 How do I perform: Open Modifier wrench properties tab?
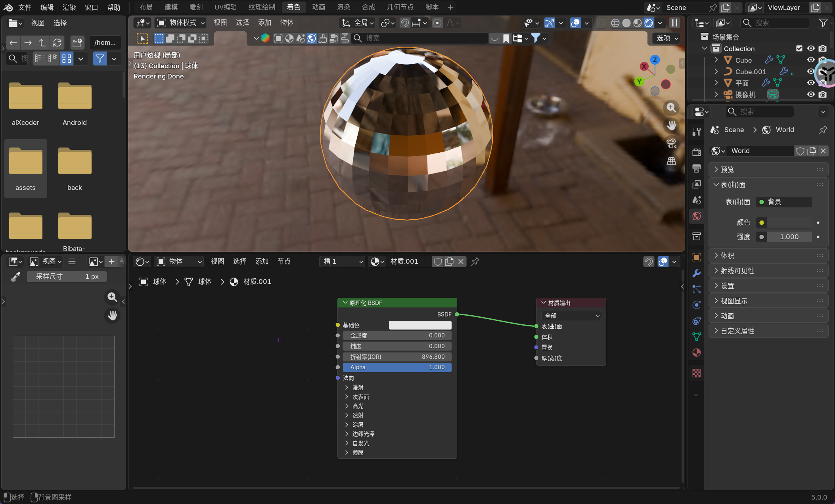(x=696, y=273)
